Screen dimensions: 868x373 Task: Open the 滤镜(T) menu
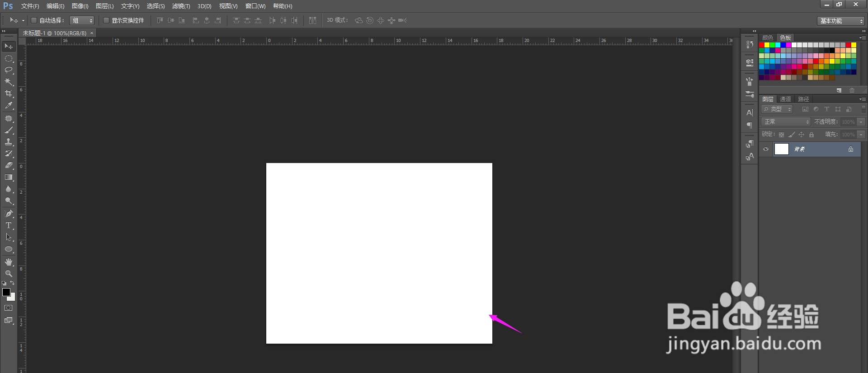(x=181, y=6)
